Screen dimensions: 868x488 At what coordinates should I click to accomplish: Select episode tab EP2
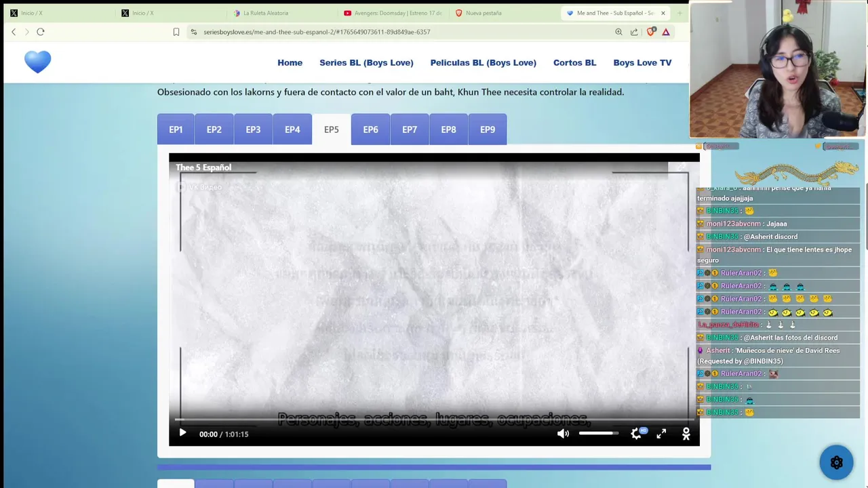pyautogui.click(x=214, y=129)
